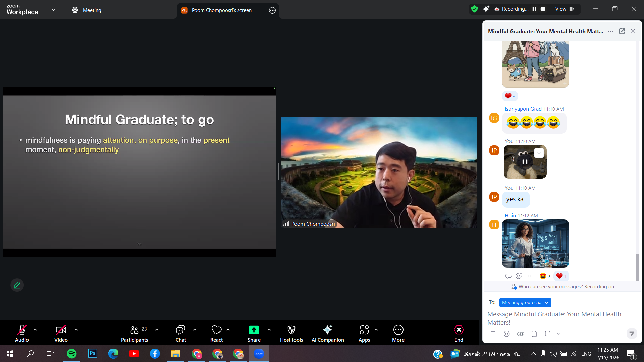The width and height of the screenshot is (644, 362).
Task: Pause the meeting recording
Action: pyautogui.click(x=534, y=9)
